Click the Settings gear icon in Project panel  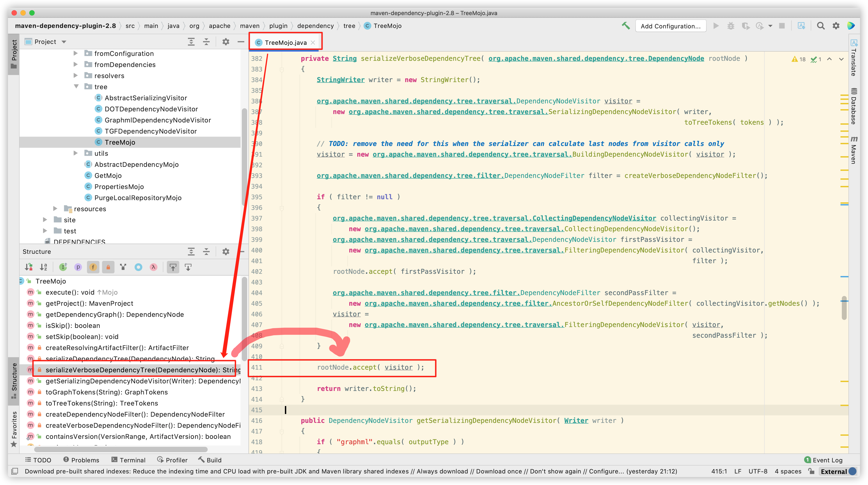click(x=225, y=41)
